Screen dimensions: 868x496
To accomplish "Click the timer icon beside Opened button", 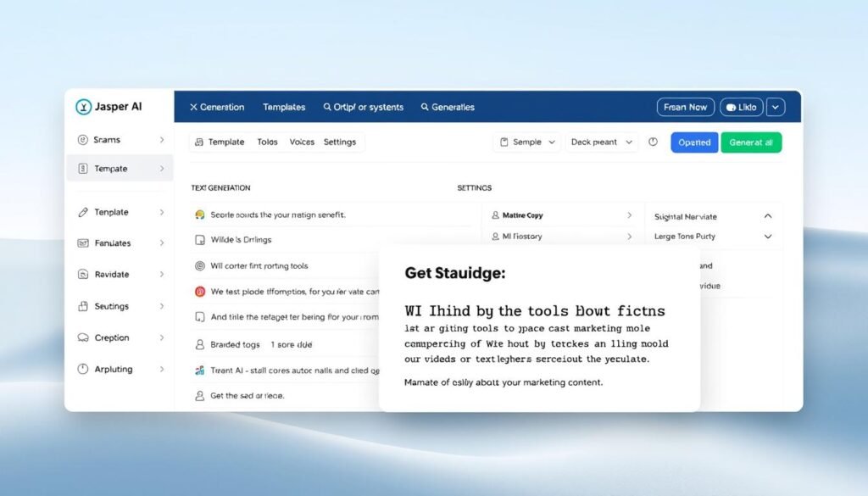I will tap(653, 142).
